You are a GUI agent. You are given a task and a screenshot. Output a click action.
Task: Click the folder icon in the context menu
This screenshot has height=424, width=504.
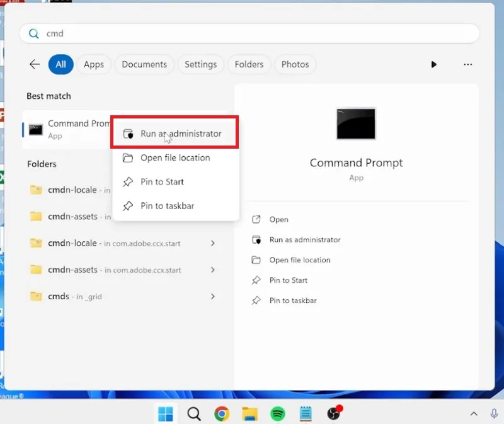128,158
